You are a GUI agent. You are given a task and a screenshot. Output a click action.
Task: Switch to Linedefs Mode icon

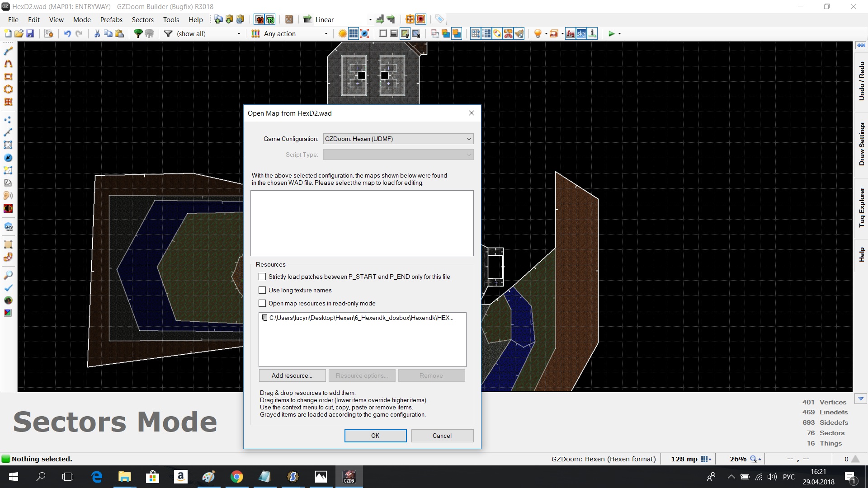point(8,132)
